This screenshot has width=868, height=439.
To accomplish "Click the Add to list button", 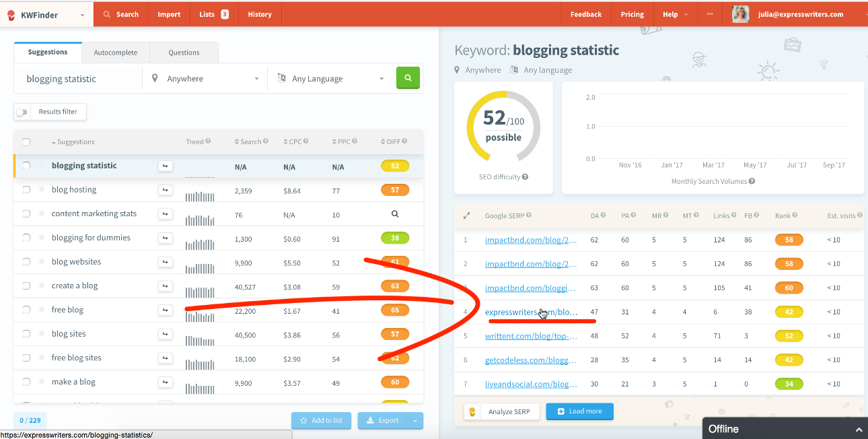I will click(x=321, y=420).
